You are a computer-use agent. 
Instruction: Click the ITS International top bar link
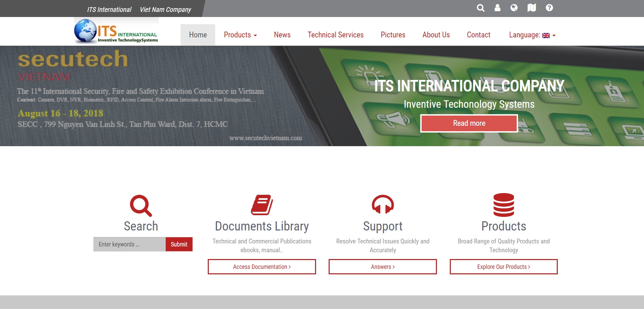(x=109, y=10)
